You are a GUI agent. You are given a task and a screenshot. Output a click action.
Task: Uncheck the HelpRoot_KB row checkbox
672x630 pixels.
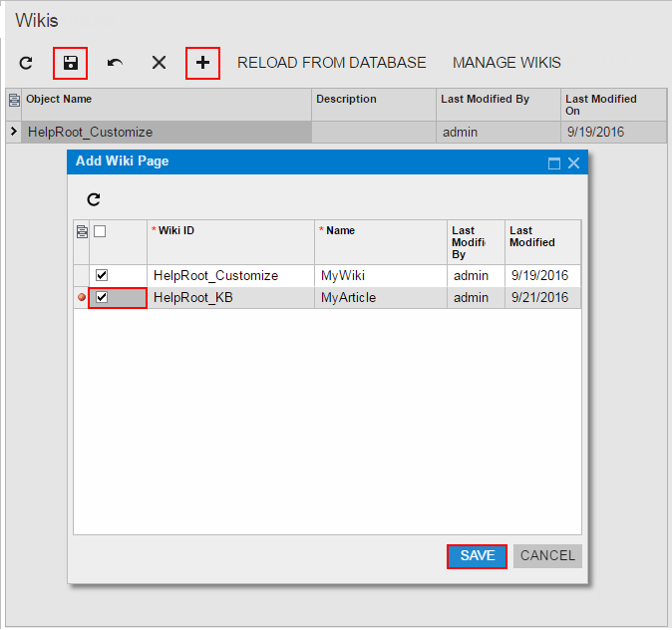point(102,297)
